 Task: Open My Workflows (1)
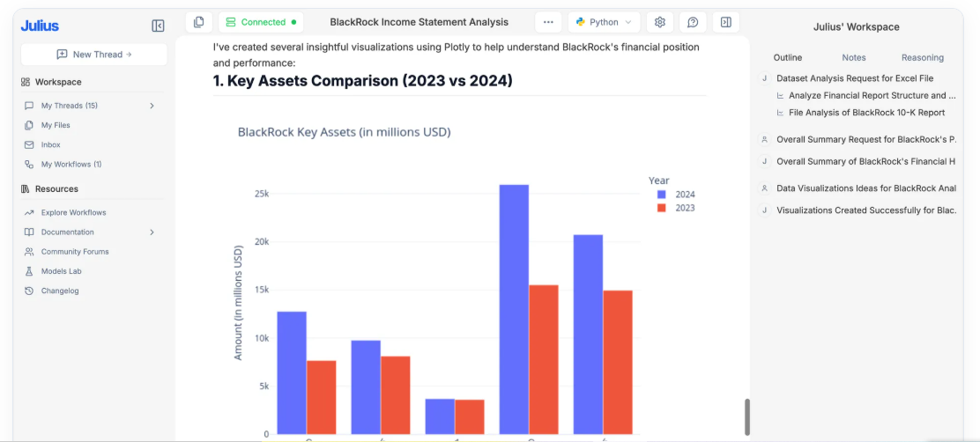pyautogui.click(x=71, y=164)
